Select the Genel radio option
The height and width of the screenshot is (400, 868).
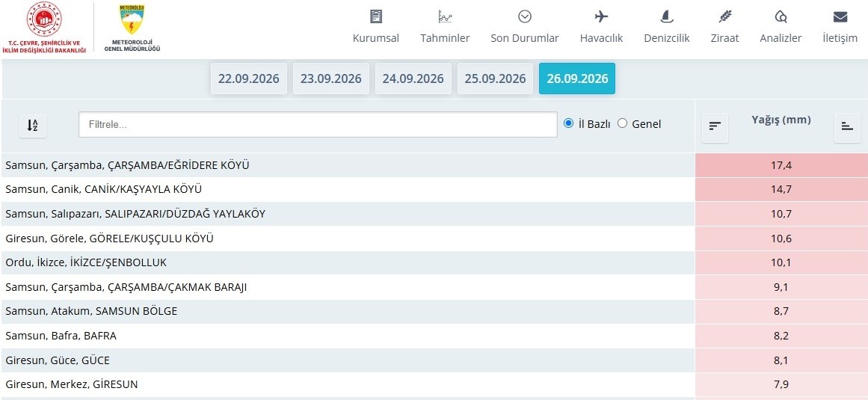point(622,123)
